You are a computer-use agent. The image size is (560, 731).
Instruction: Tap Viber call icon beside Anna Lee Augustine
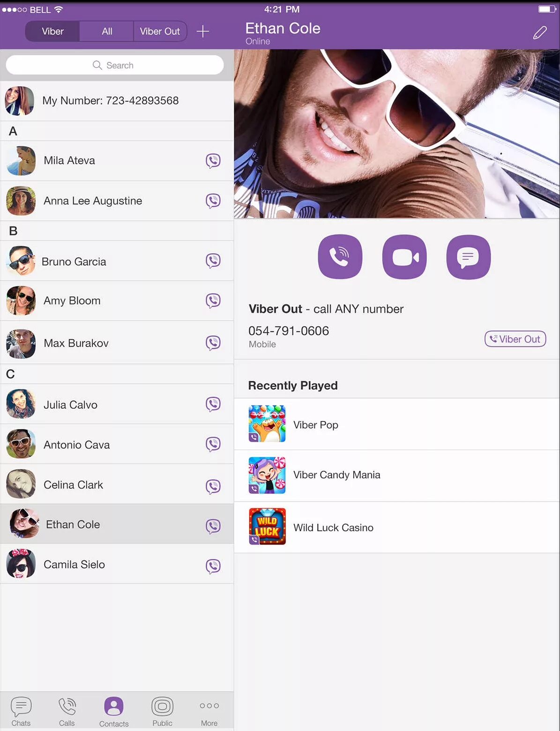point(213,201)
